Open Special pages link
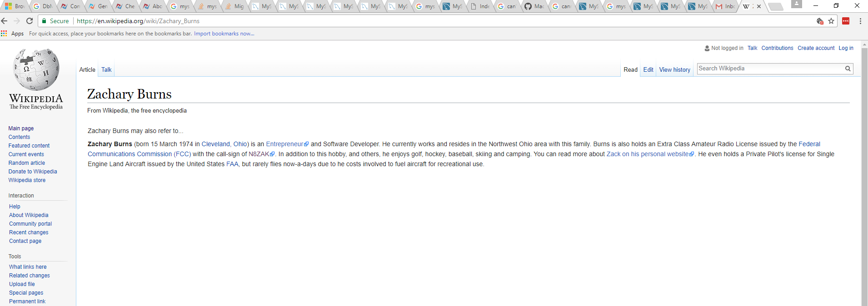This screenshot has width=868, height=306. [x=26, y=293]
